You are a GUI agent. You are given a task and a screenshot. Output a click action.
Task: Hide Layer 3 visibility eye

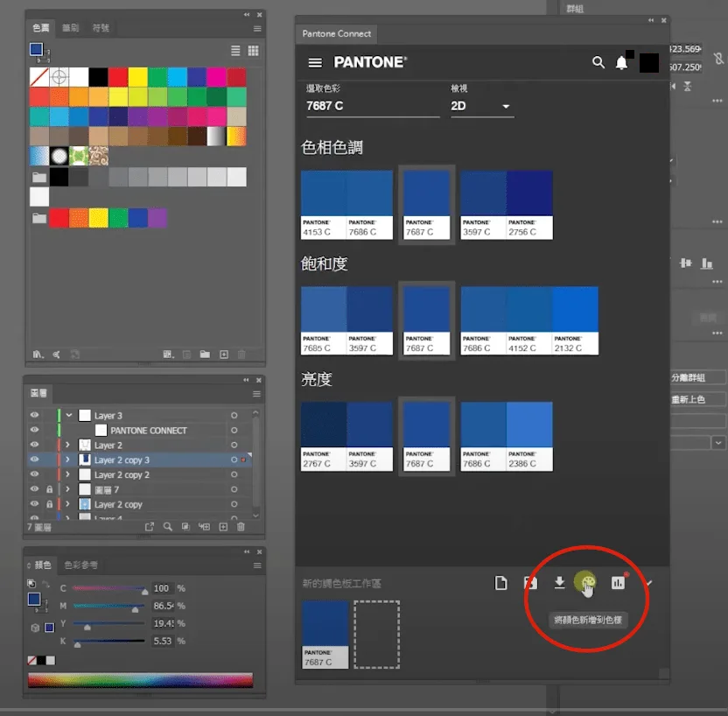coord(34,415)
